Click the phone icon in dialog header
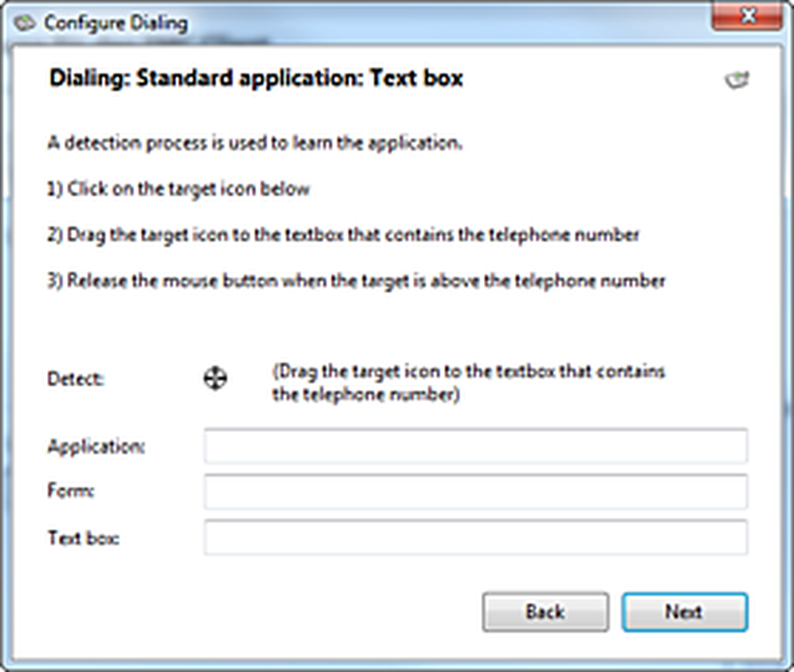Screen dimensions: 794x672 coord(737,80)
